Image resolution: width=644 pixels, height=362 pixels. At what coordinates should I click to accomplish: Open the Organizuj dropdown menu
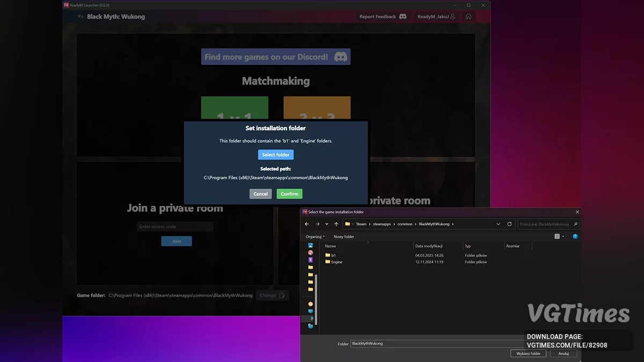[315, 237]
